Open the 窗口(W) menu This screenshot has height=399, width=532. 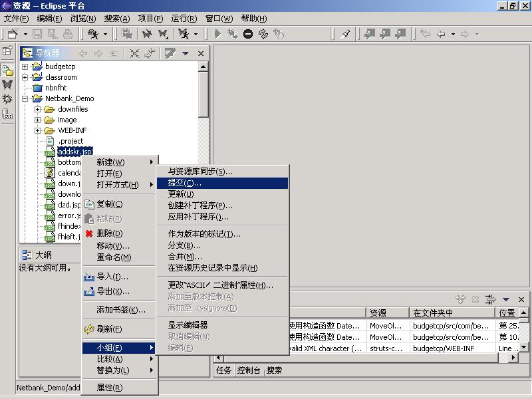point(219,19)
